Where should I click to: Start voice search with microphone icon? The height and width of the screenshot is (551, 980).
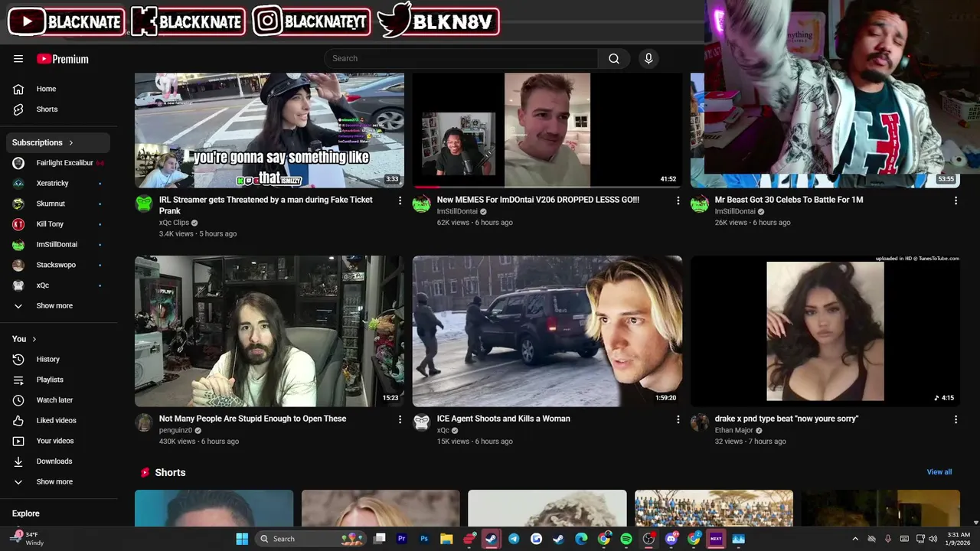click(x=648, y=59)
